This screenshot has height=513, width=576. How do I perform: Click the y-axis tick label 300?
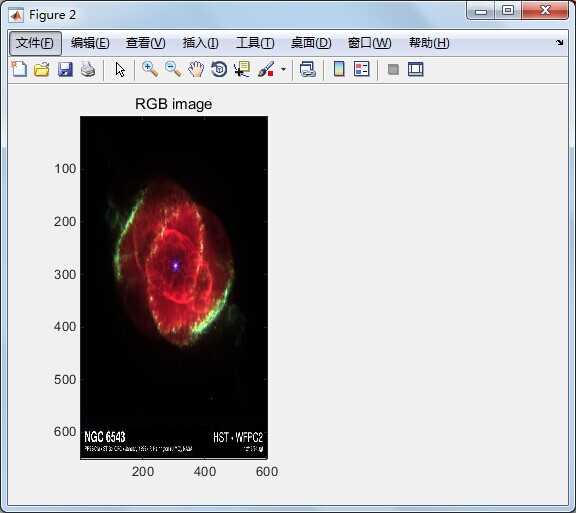click(65, 275)
